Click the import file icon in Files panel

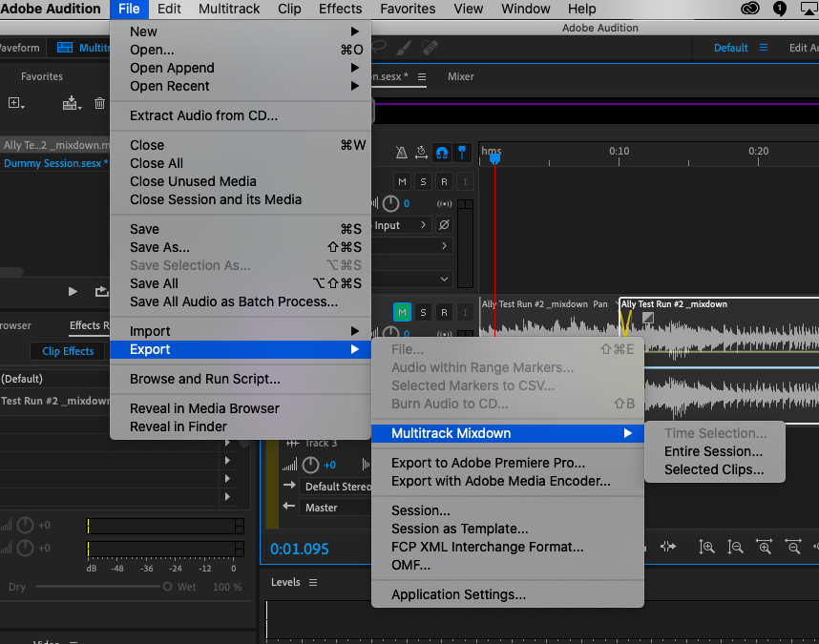tap(72, 103)
